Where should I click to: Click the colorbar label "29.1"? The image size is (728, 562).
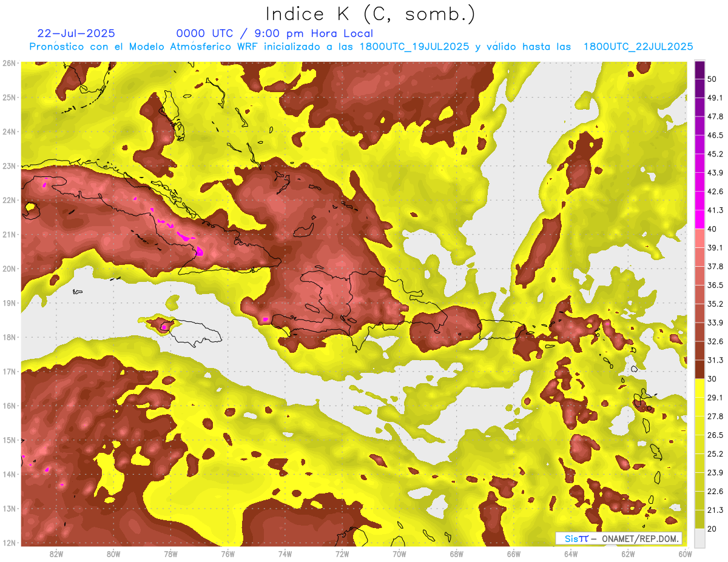point(715,397)
